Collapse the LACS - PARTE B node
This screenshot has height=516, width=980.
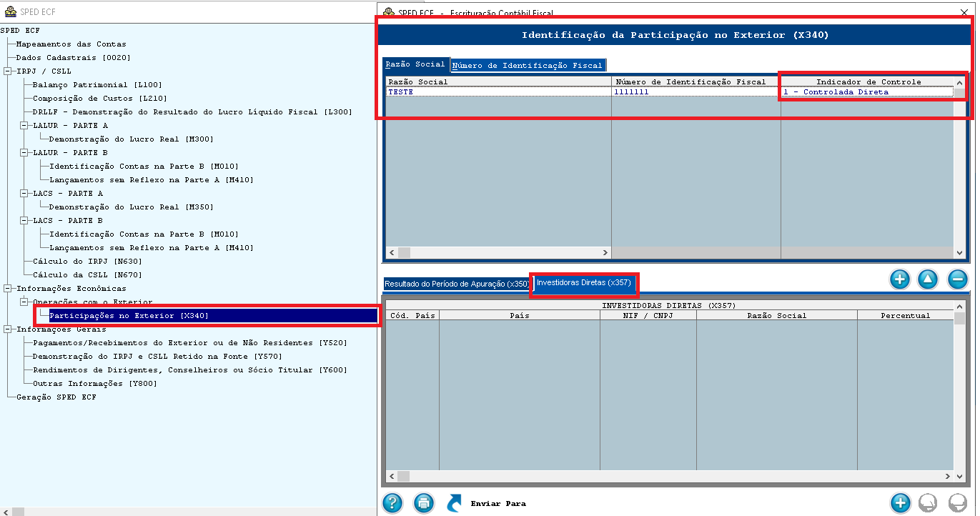point(24,220)
